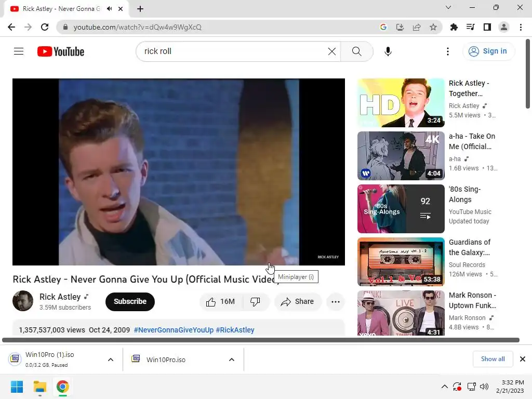532x399 pixels.
Task: Open tab search chevron
Action: coord(448,7)
